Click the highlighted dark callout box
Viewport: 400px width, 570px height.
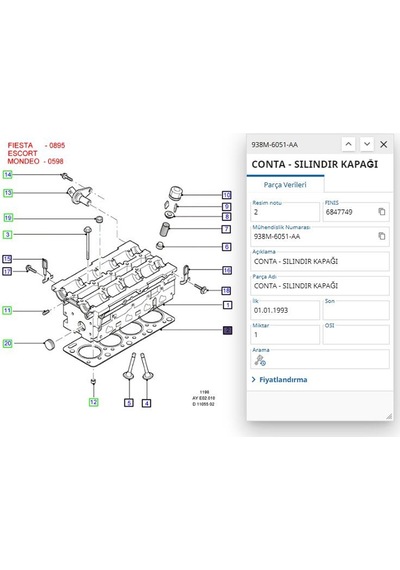pos(227,330)
